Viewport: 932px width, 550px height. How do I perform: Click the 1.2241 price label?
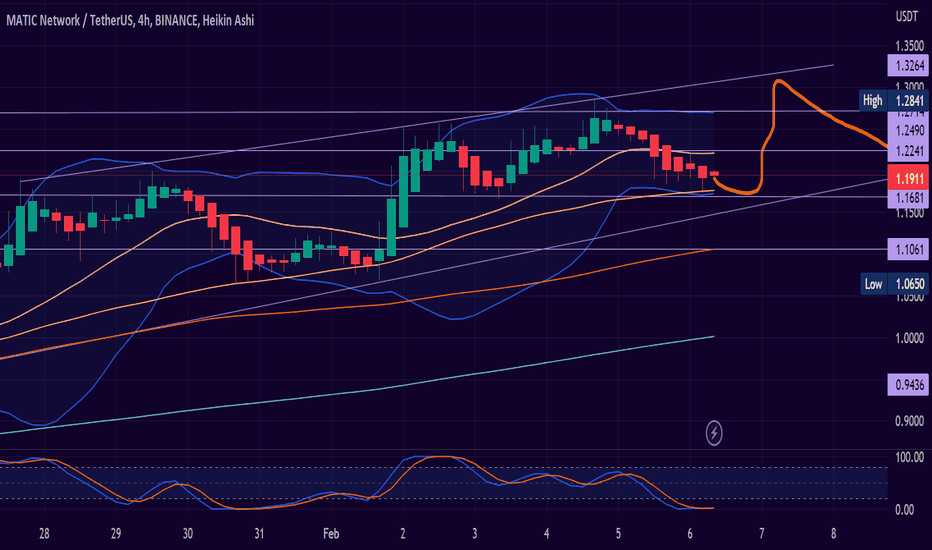click(908, 151)
